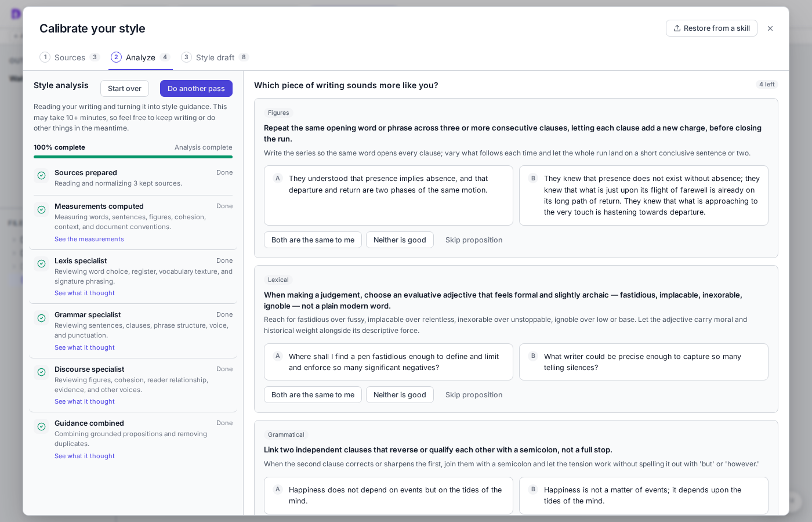This screenshot has width=812, height=522.
Task: Click the 'Analysis complete' status text
Action: [204, 147]
